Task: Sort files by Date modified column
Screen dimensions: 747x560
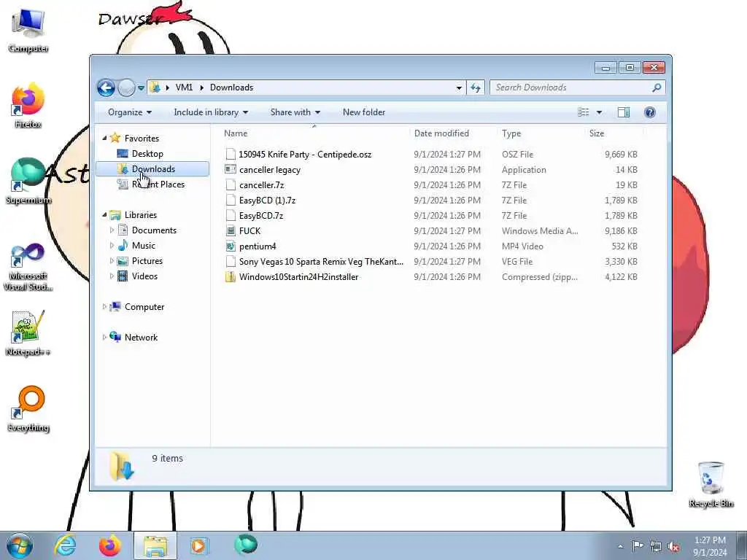Action: (x=454, y=133)
